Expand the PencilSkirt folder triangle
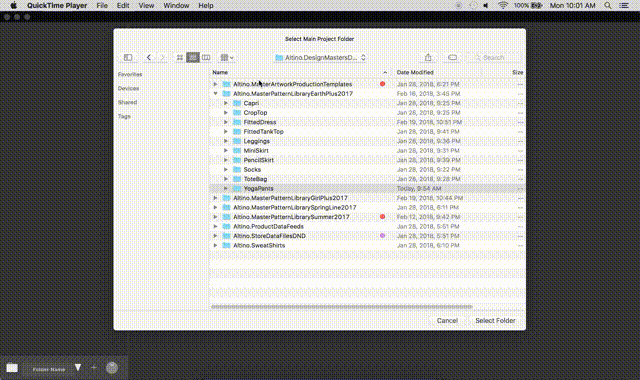This screenshot has width=640, height=380. [x=226, y=160]
